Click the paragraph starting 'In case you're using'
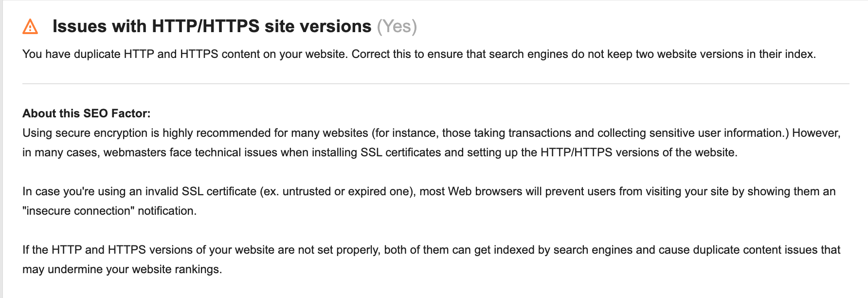The height and width of the screenshot is (298, 868). [429, 201]
